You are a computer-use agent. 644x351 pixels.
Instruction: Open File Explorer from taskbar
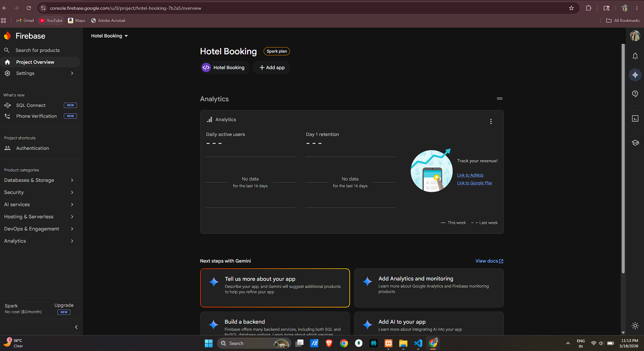click(403, 343)
